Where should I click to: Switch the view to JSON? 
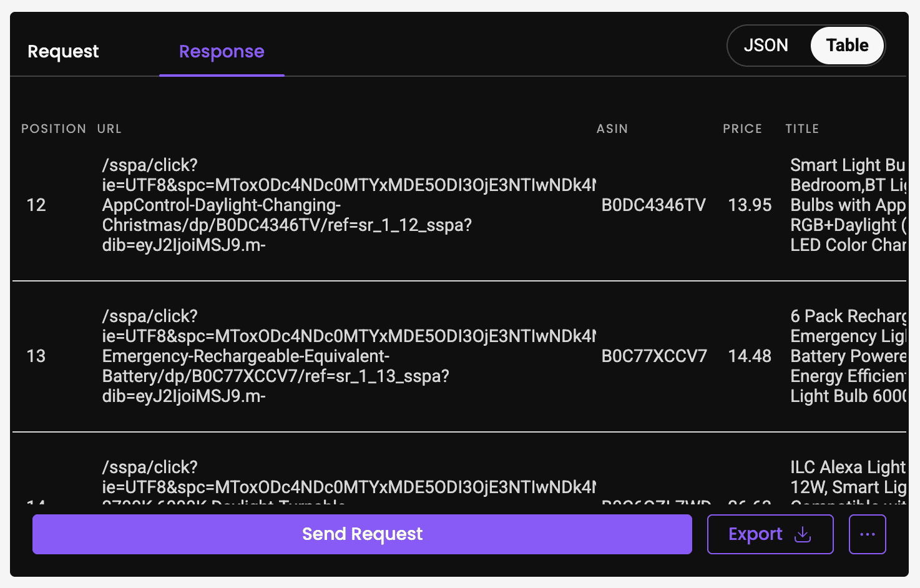click(766, 45)
